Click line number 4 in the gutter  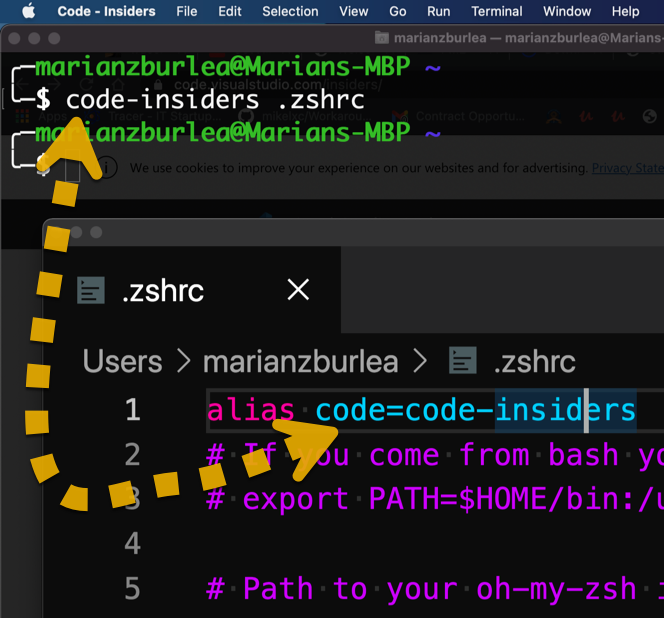click(x=133, y=543)
